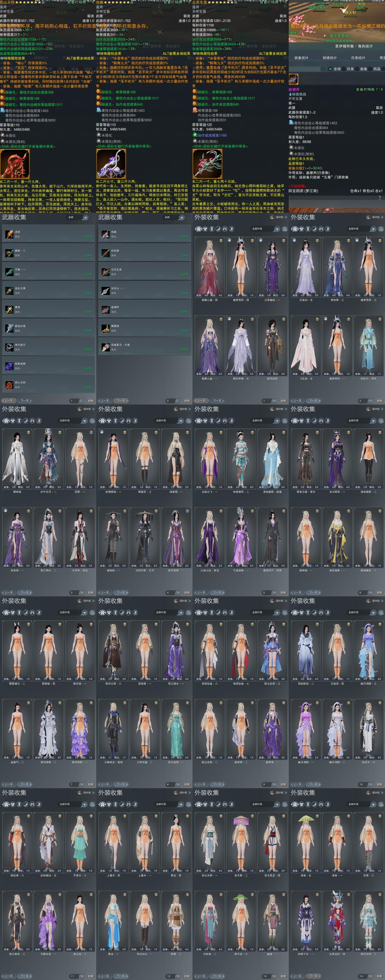Open 全部 dropdown on weapon page 2
Viewport: 385px width, 980px height.
pyautogui.click(x=174, y=217)
